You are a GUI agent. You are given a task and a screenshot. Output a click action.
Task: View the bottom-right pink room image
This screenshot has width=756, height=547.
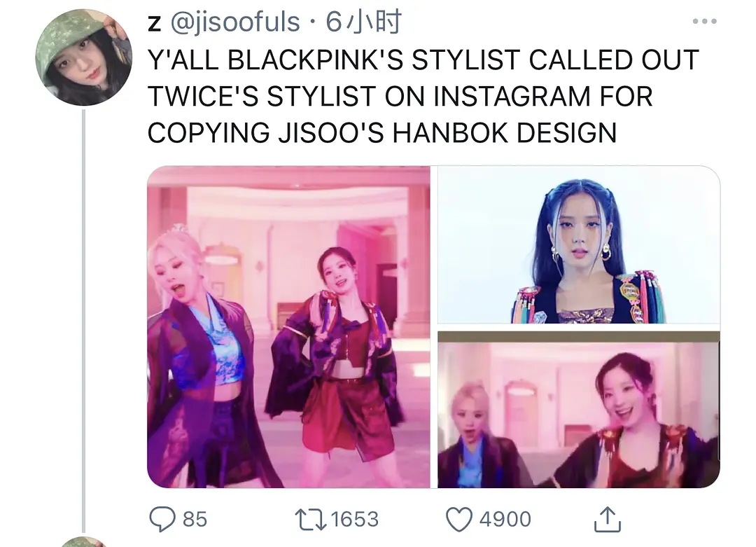579,410
